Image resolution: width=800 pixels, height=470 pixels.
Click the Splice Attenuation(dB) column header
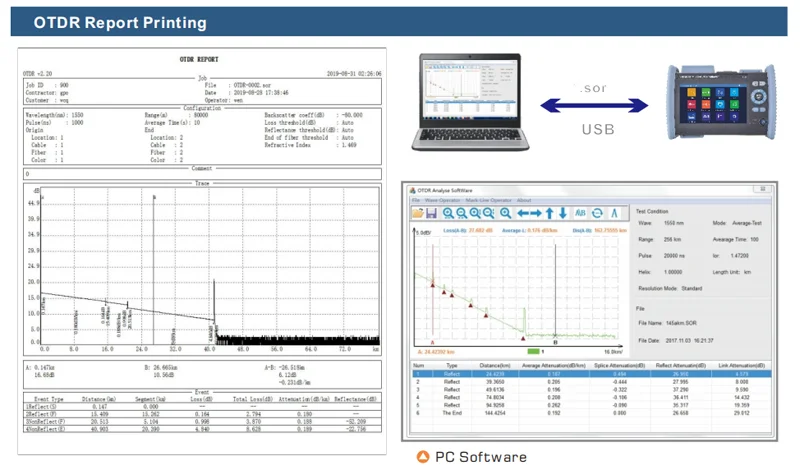[x=620, y=366]
